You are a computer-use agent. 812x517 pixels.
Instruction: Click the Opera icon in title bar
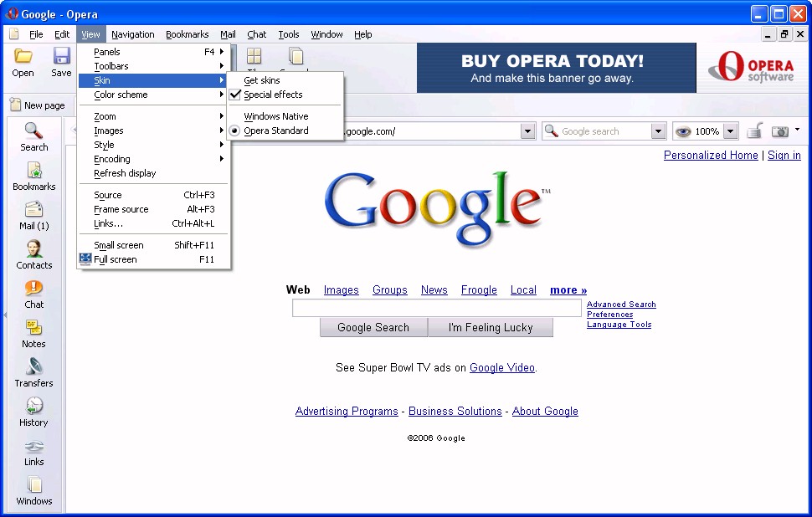click(12, 13)
